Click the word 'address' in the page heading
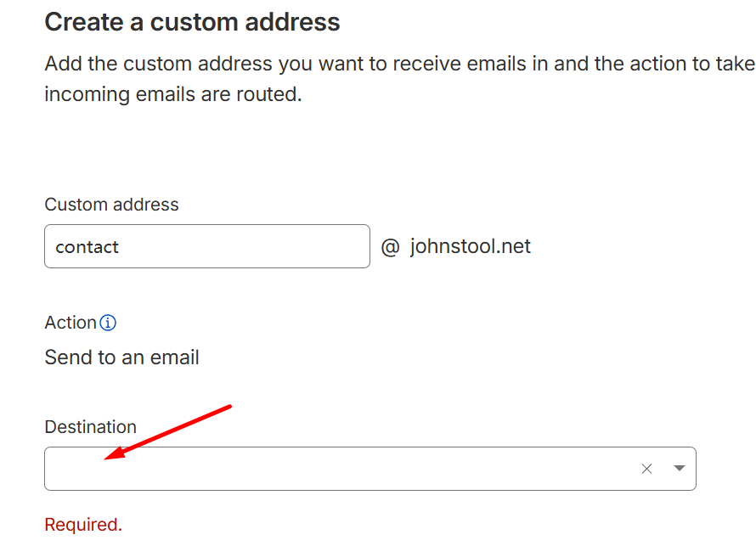Screen dimensions: 756x557 288,22
